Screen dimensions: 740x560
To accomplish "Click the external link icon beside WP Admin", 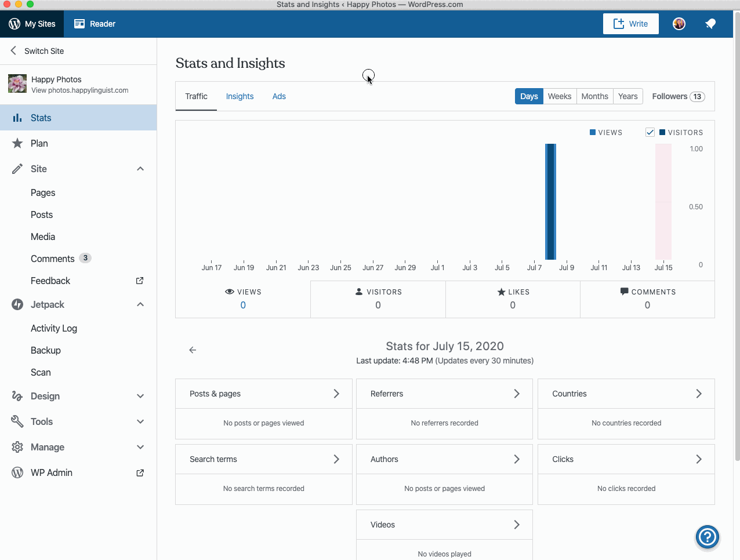I will (140, 473).
